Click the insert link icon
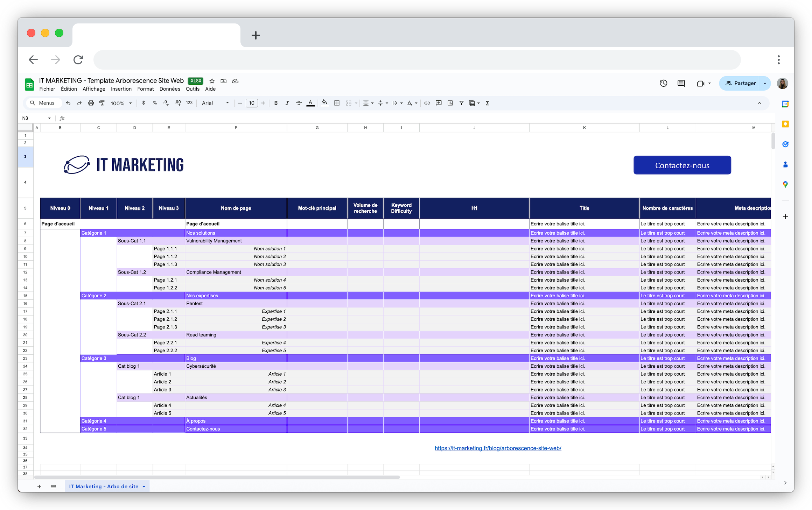The height and width of the screenshot is (510, 812). [427, 103]
